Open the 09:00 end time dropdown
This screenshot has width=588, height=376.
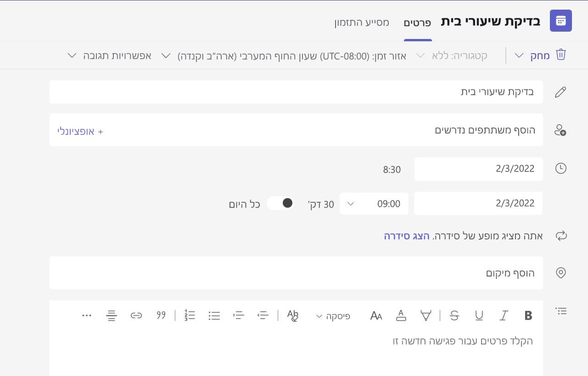(374, 204)
